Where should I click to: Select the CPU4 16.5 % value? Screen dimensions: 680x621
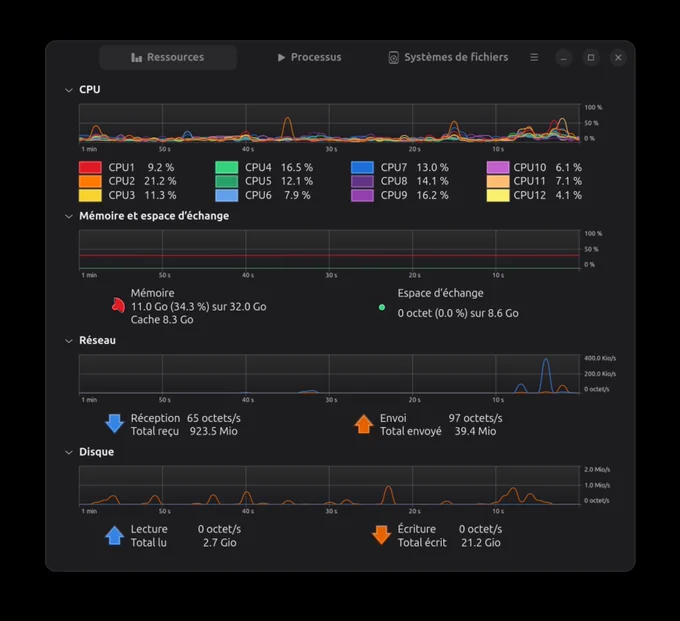pos(297,167)
